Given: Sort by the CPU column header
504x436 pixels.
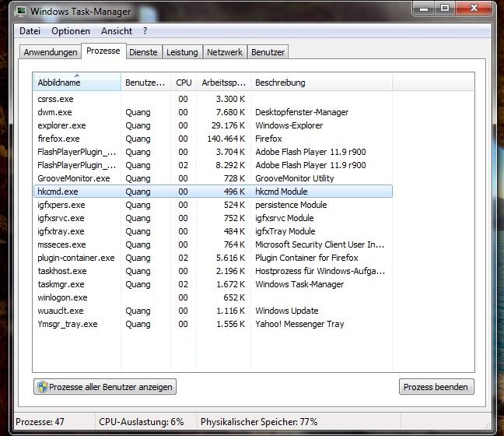Looking at the screenshot, I should coord(184,83).
